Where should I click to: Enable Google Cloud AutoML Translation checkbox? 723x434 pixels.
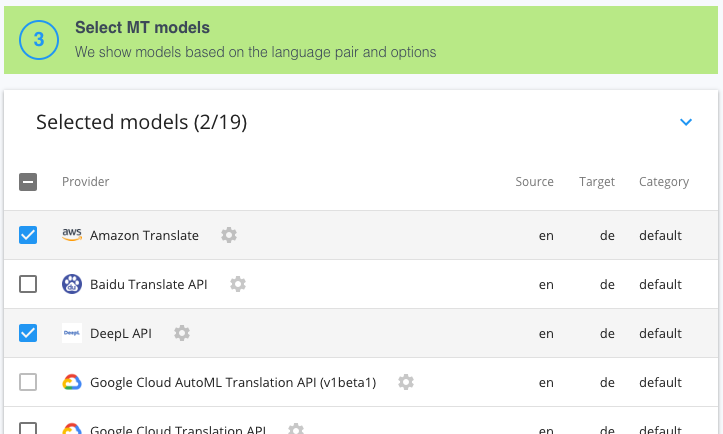point(28,382)
